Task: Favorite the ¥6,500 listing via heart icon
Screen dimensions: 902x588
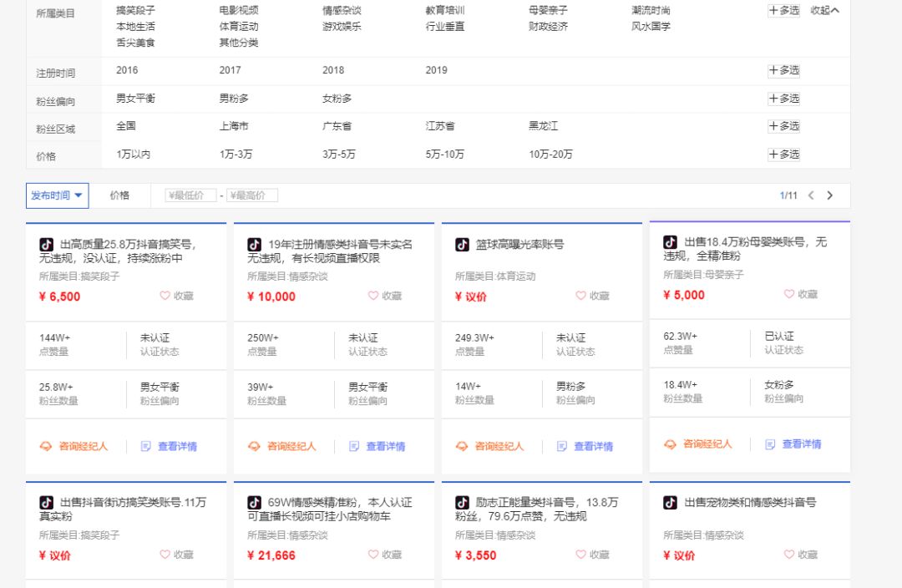Action: point(165,296)
